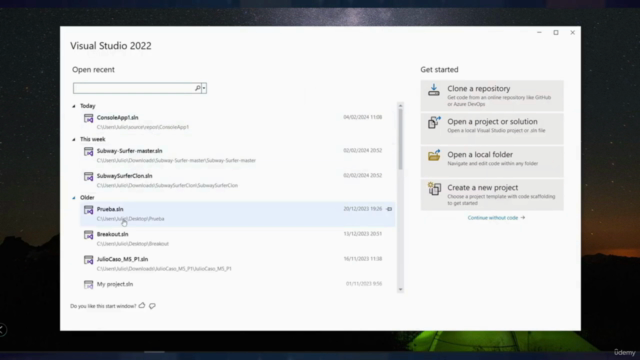The image size is (640, 360).
Task: Click the My project.sln solution icon
Action: pyautogui.click(x=89, y=284)
